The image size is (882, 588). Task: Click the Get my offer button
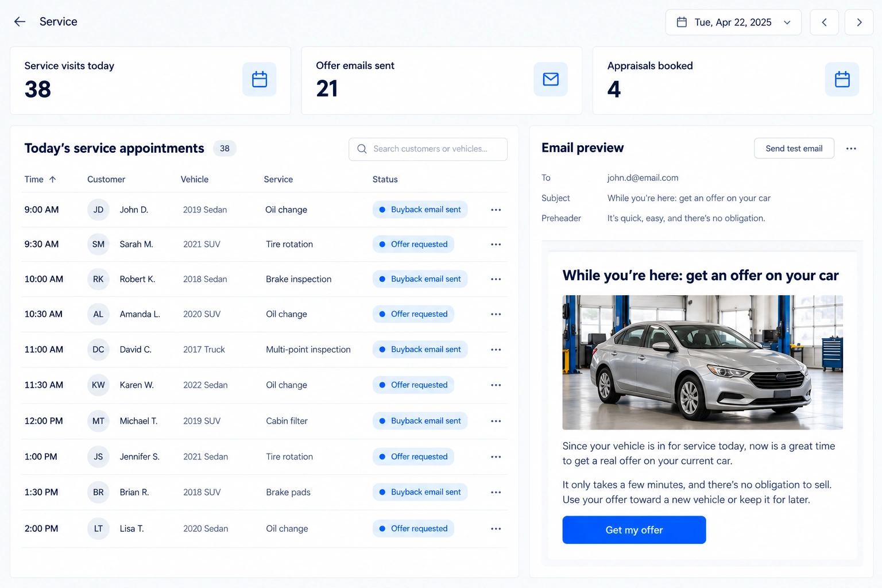[634, 530]
